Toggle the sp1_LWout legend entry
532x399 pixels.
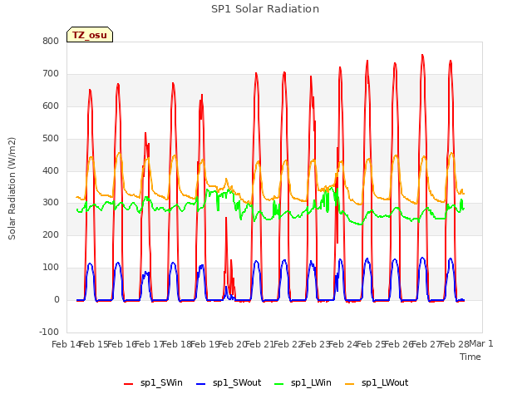(377, 382)
